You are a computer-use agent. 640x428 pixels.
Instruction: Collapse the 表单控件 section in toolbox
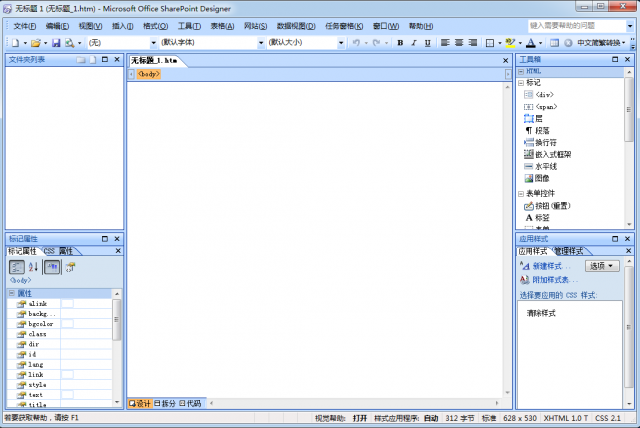(521, 192)
